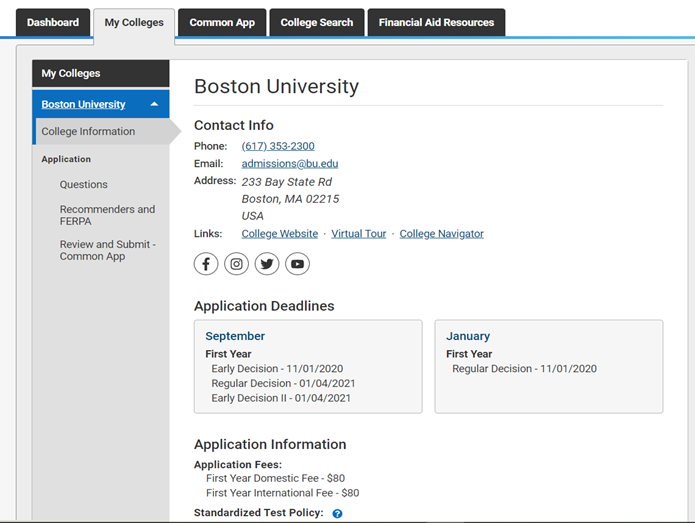Go to the College Search tab
This screenshot has height=523, width=695.
[x=316, y=23]
